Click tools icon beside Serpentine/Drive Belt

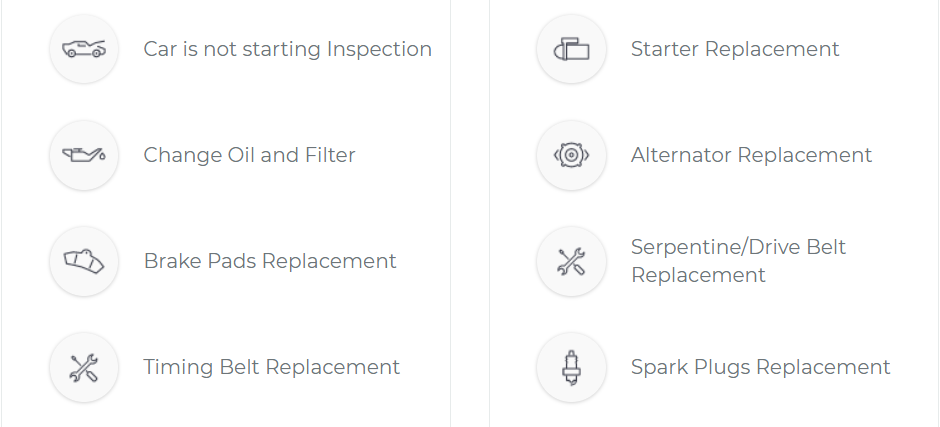point(571,261)
